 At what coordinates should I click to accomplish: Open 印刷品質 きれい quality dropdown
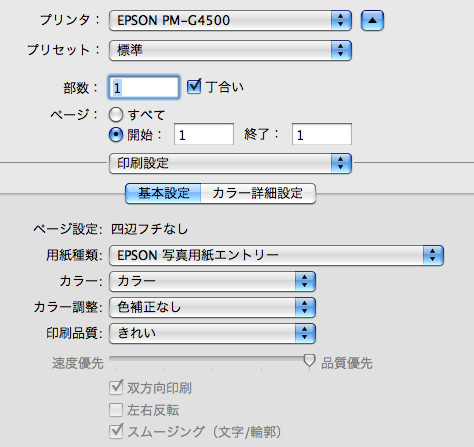point(212,333)
